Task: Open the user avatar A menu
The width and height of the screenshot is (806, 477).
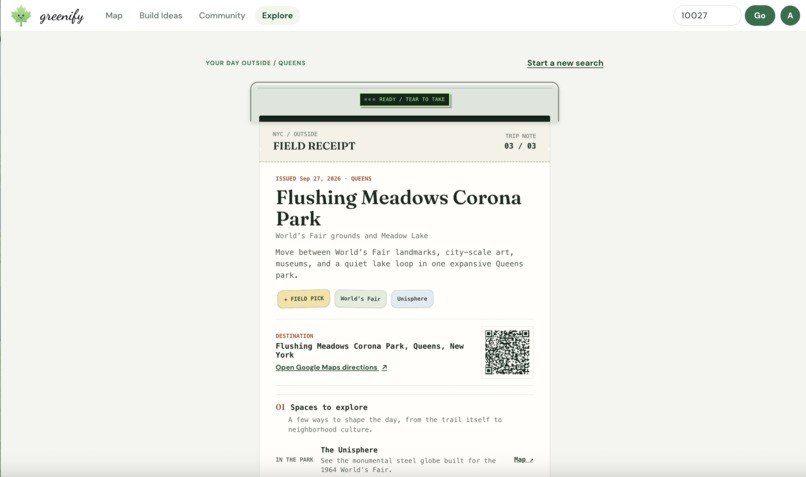Action: coord(790,15)
